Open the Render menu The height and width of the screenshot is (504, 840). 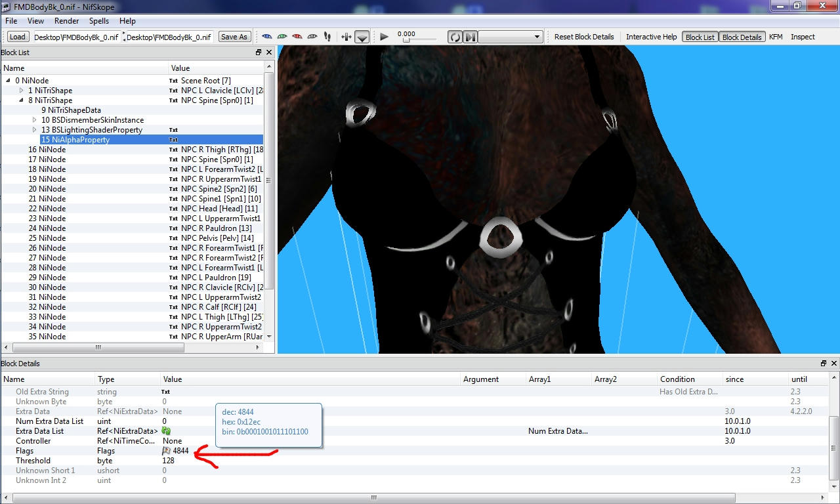click(67, 21)
